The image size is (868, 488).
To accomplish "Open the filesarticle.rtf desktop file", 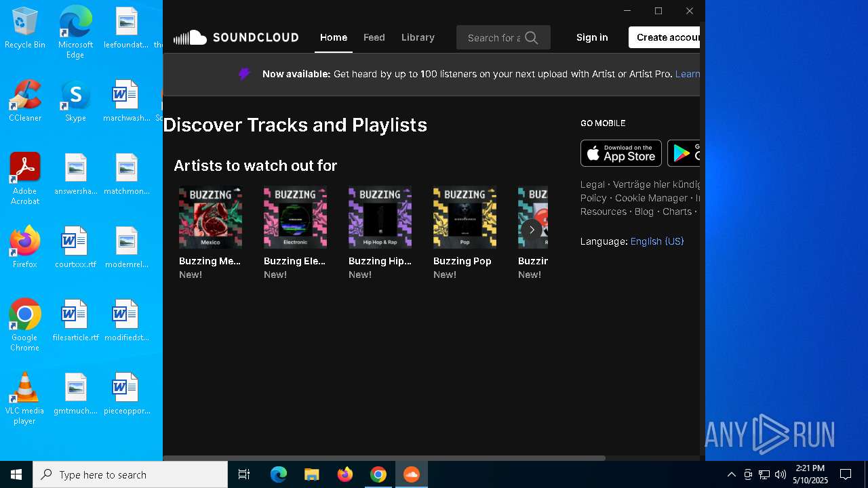I will (75, 321).
